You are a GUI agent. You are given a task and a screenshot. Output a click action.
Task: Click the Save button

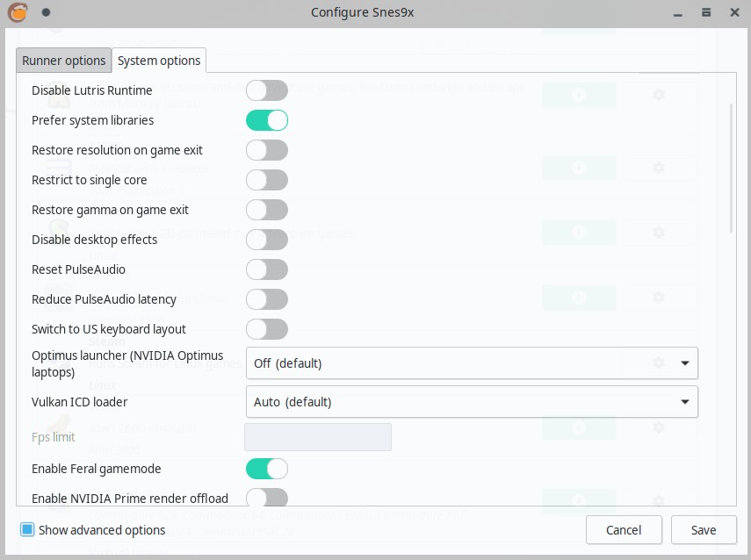704,530
